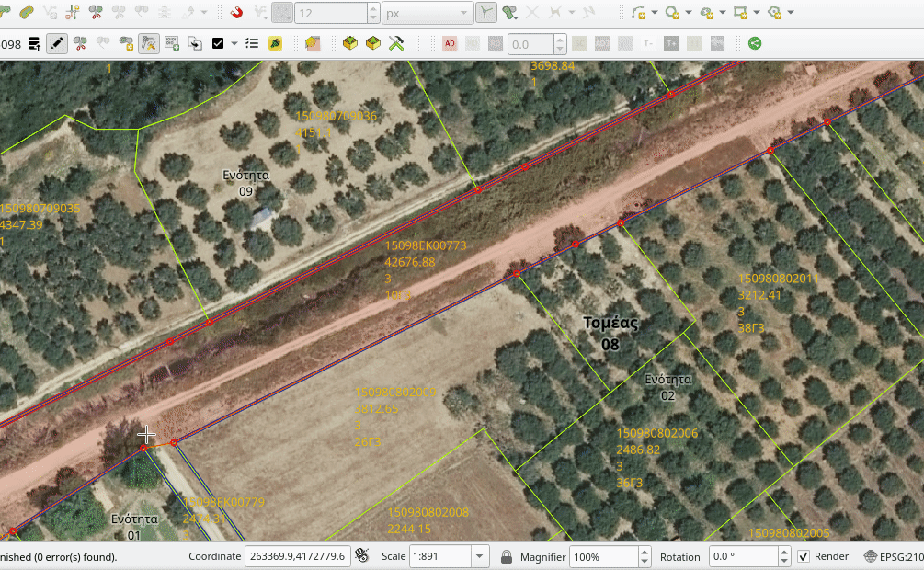924x570 pixels.
Task: Click the red magnet snapping icon
Action: pyautogui.click(x=236, y=13)
